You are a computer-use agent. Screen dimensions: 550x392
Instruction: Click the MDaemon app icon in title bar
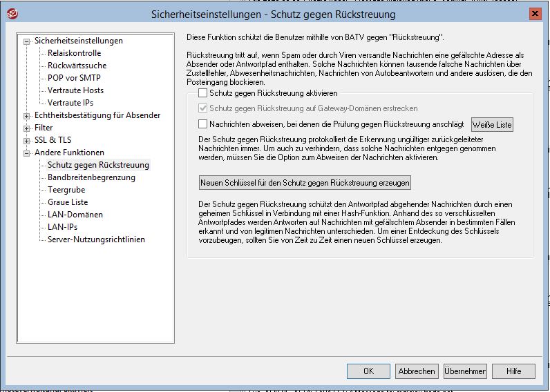tap(12, 14)
